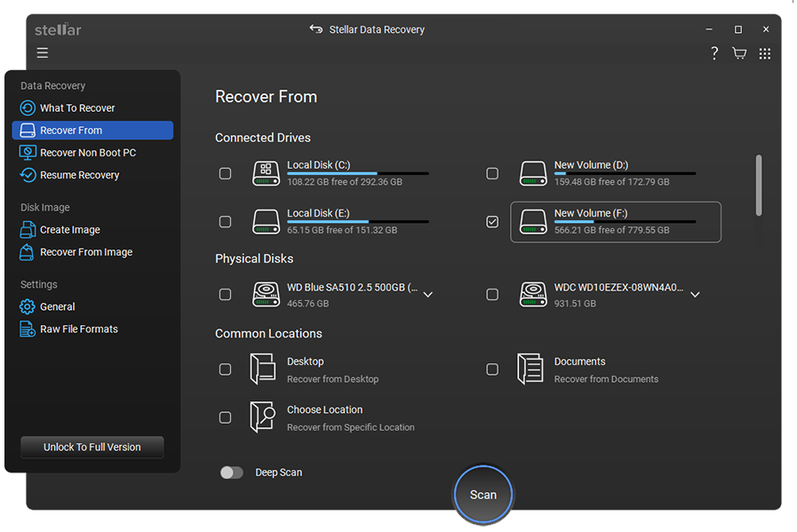Enable the Deep Scan toggle
The height and width of the screenshot is (532, 797).
(x=231, y=472)
